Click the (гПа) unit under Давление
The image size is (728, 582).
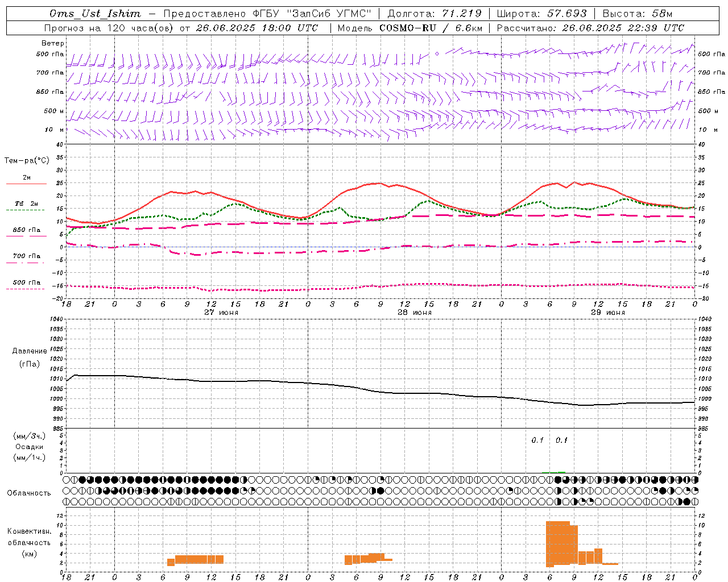coord(30,364)
